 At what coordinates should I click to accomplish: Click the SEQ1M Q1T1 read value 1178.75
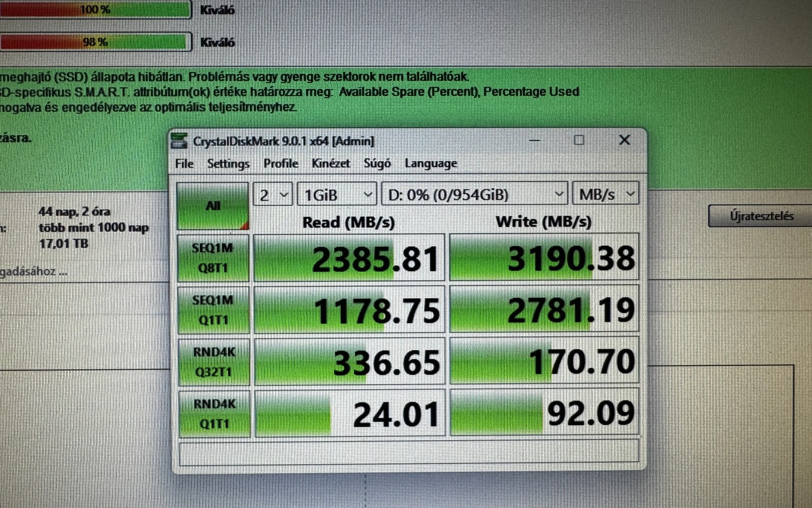click(x=349, y=310)
